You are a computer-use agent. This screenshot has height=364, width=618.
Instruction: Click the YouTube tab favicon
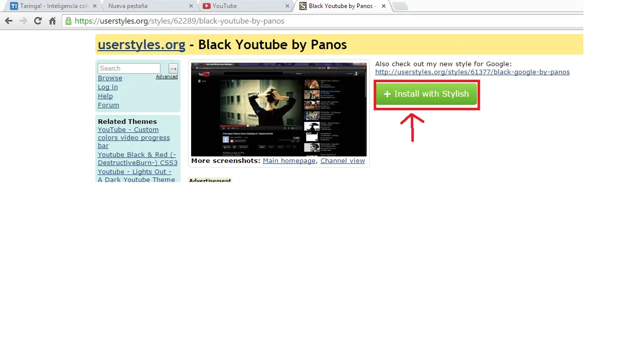pos(207,6)
